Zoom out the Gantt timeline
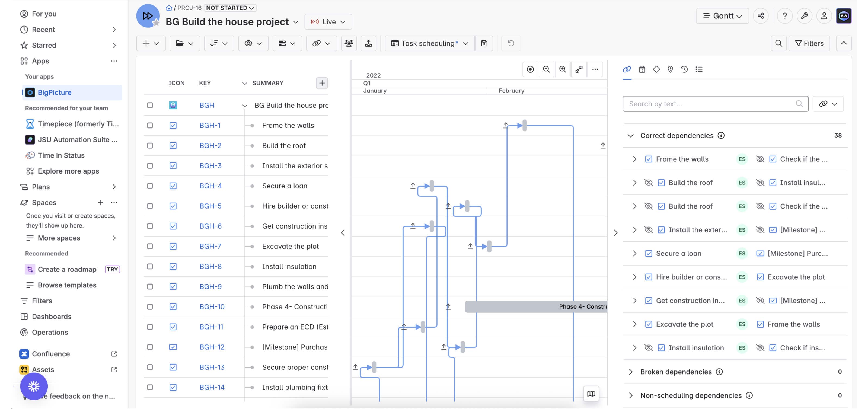This screenshot has height=409, width=868. (x=546, y=69)
